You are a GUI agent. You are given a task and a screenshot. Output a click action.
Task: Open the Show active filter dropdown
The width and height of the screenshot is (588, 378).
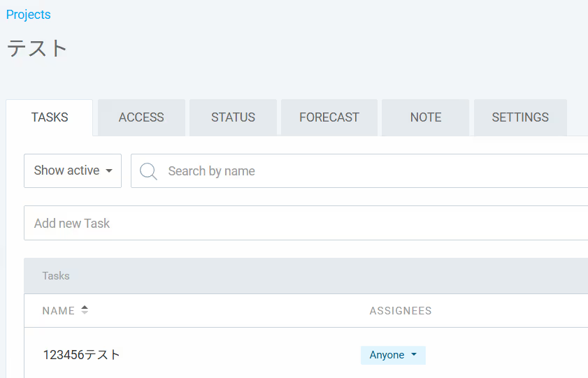(x=73, y=170)
